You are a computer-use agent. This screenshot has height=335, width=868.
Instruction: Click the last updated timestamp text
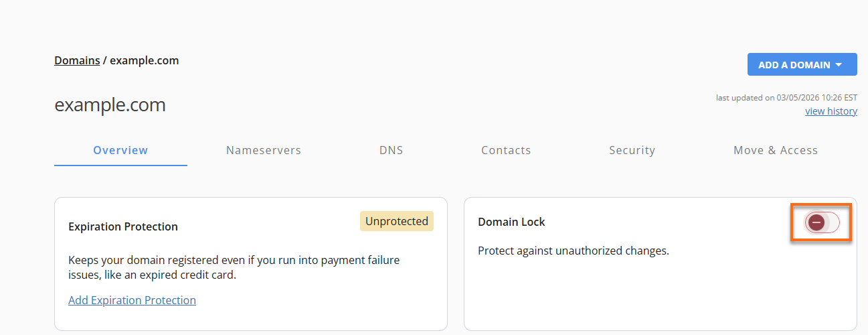point(786,98)
